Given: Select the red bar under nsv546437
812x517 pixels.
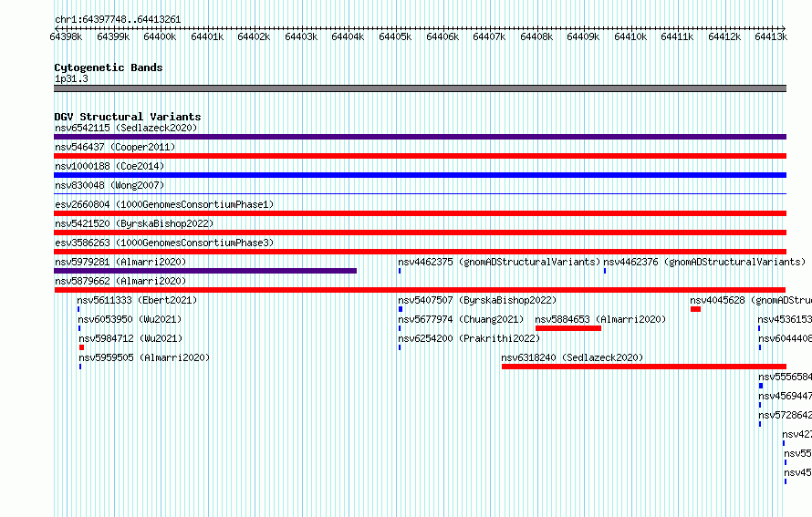Looking at the screenshot, I should [420, 156].
